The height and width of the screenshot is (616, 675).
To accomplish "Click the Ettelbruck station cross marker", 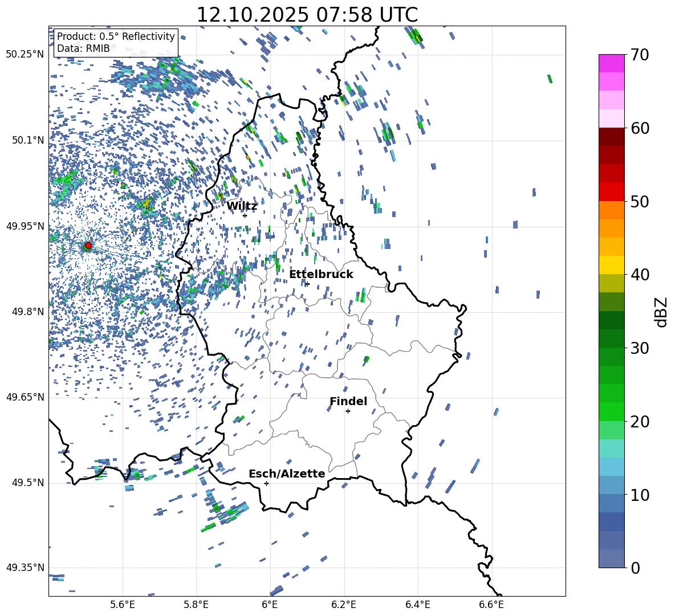I will coord(307,284).
